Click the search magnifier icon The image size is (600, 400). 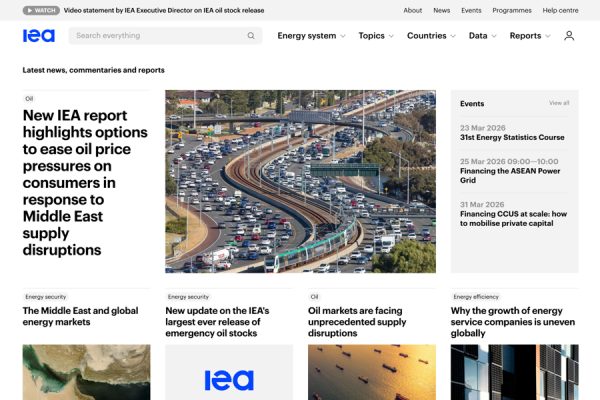click(251, 36)
